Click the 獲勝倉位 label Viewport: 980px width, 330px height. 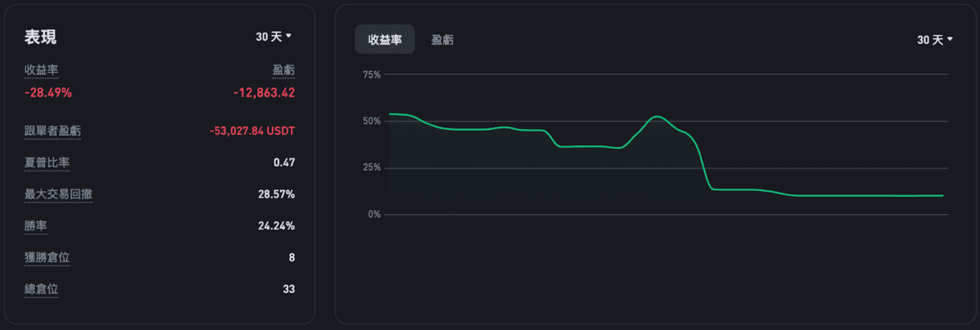(47, 257)
